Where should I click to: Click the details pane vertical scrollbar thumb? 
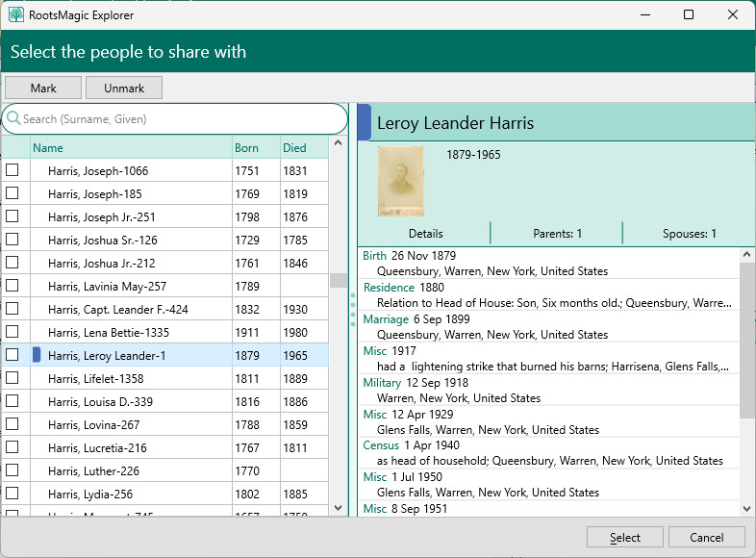747,340
